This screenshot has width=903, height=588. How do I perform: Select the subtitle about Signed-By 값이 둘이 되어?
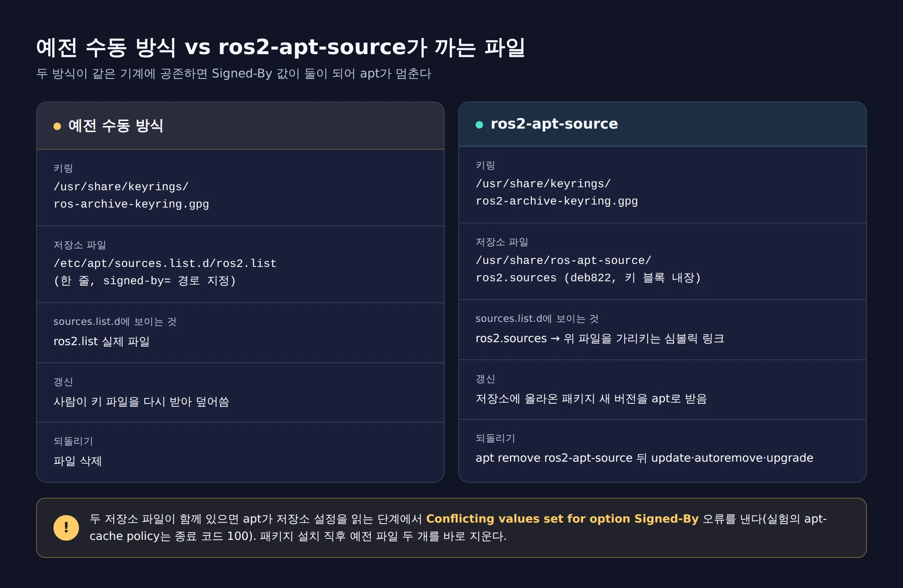(234, 74)
